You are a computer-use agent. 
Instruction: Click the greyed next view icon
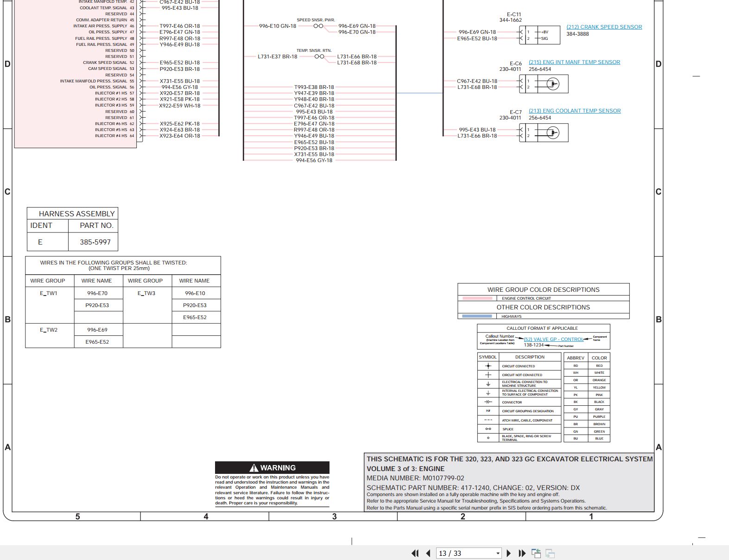click(x=550, y=553)
